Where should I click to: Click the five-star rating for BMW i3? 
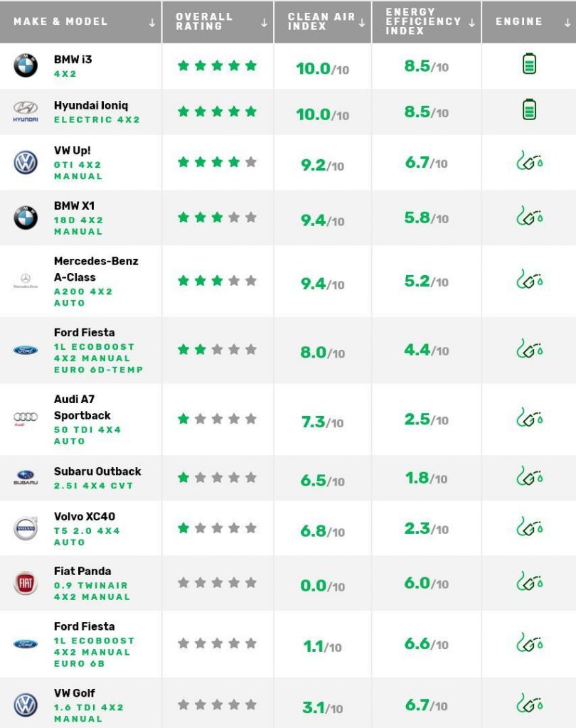pyautogui.click(x=217, y=66)
